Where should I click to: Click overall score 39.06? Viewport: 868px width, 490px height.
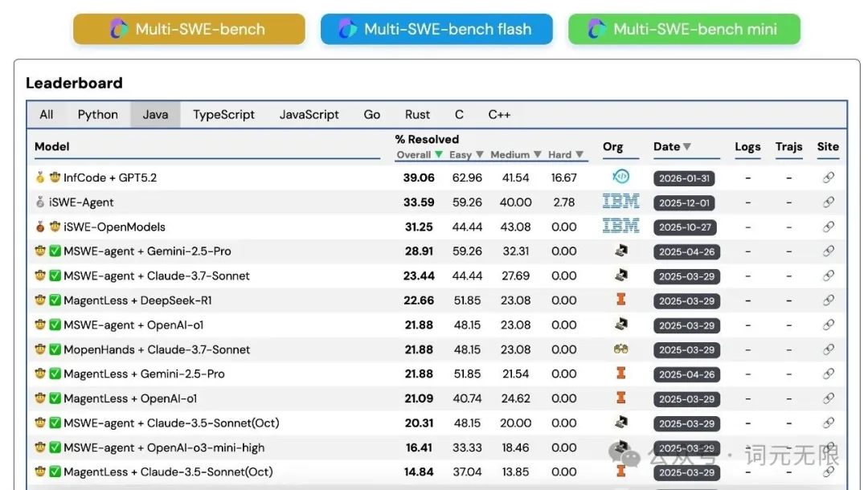point(419,178)
